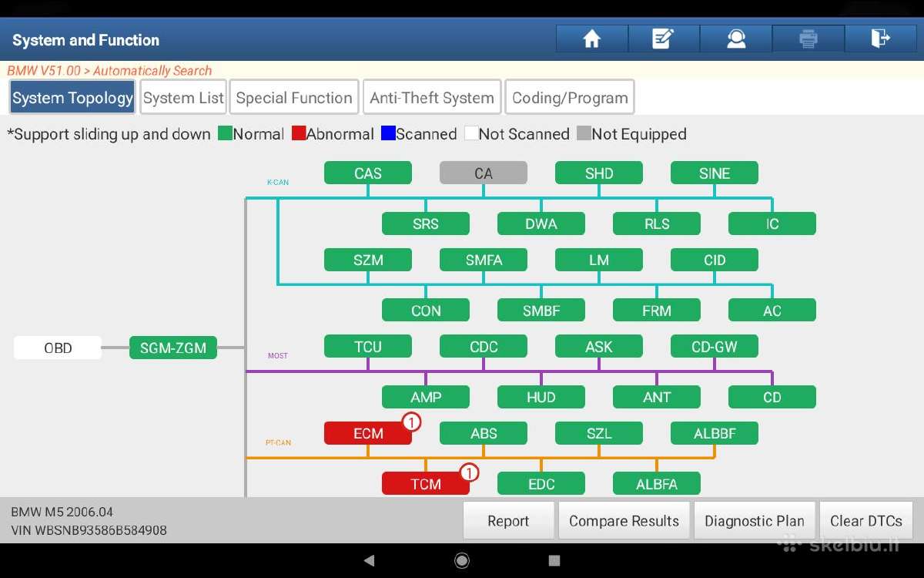Screen dimensions: 924x578
Task: Open the abnormal ECM module
Action: [x=368, y=433]
